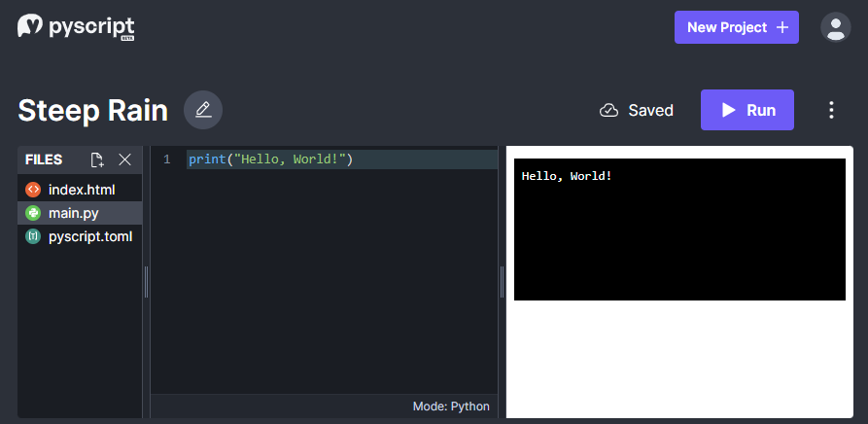Run the project
The height and width of the screenshot is (424, 868).
(747, 110)
